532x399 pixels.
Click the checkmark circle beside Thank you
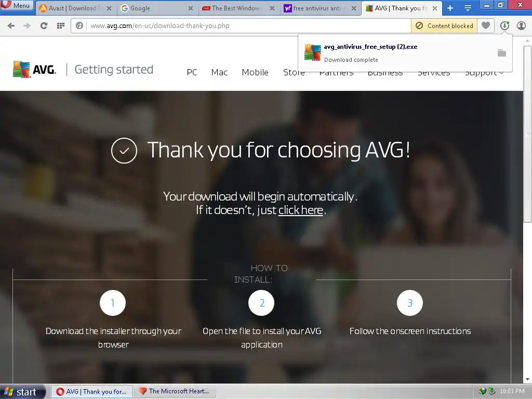(x=124, y=150)
